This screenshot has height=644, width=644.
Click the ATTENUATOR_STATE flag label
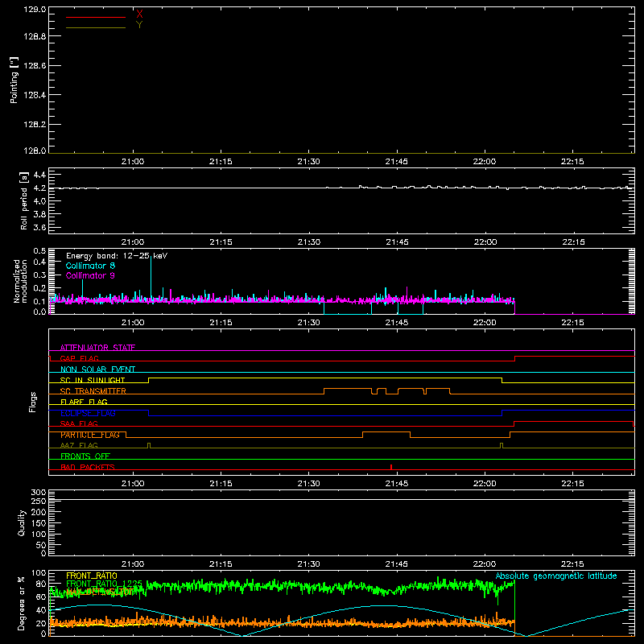tap(97, 348)
